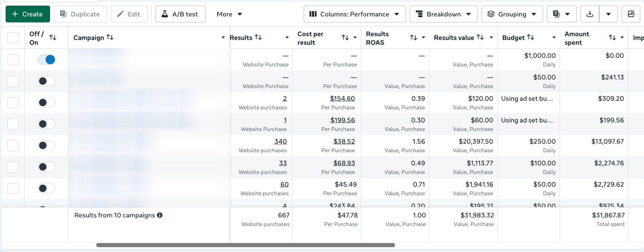Click the Duplicate button

pyautogui.click(x=80, y=14)
